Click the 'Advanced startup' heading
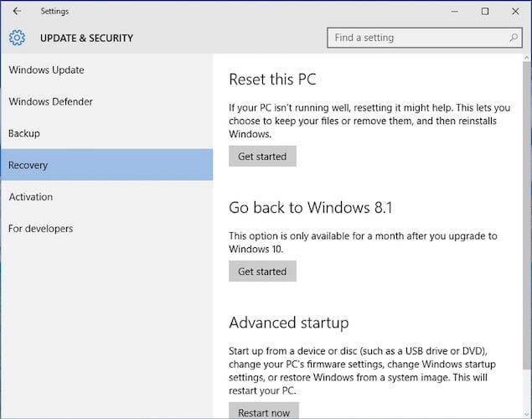Image resolution: width=532 pixels, height=419 pixels. tap(288, 323)
